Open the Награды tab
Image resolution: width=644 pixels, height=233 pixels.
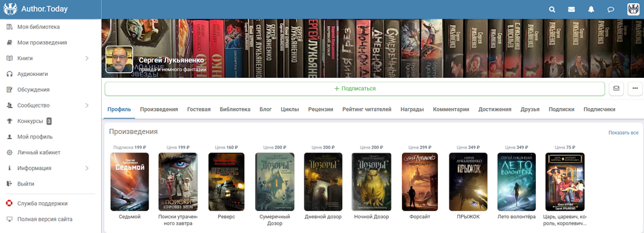point(412,109)
